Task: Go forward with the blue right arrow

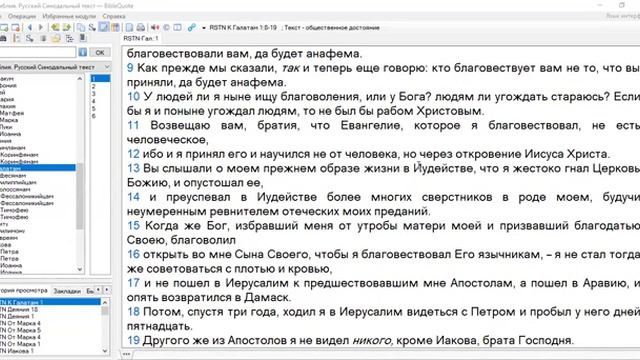Action: coord(40,28)
